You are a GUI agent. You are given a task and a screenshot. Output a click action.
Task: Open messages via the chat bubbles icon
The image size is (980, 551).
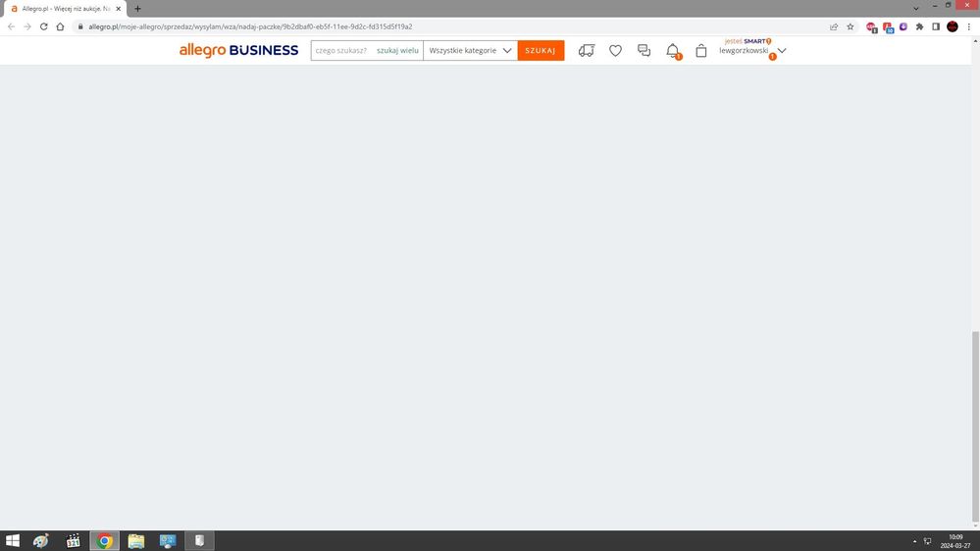click(644, 51)
